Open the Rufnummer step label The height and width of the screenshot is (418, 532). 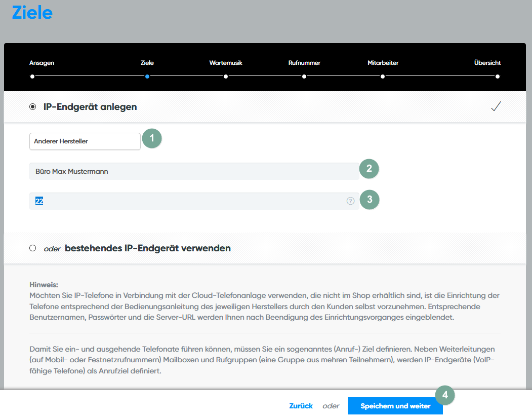pyautogui.click(x=304, y=63)
